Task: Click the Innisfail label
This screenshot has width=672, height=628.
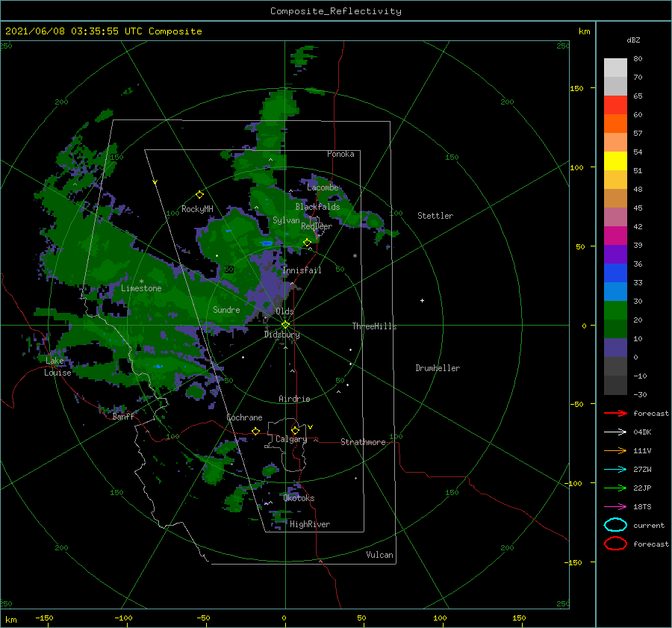Action: pyautogui.click(x=302, y=270)
